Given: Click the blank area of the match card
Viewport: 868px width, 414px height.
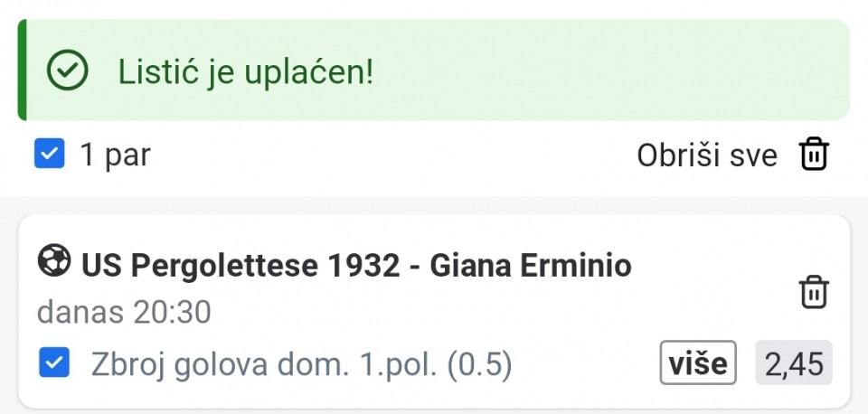Looking at the screenshot, I should coord(506,313).
